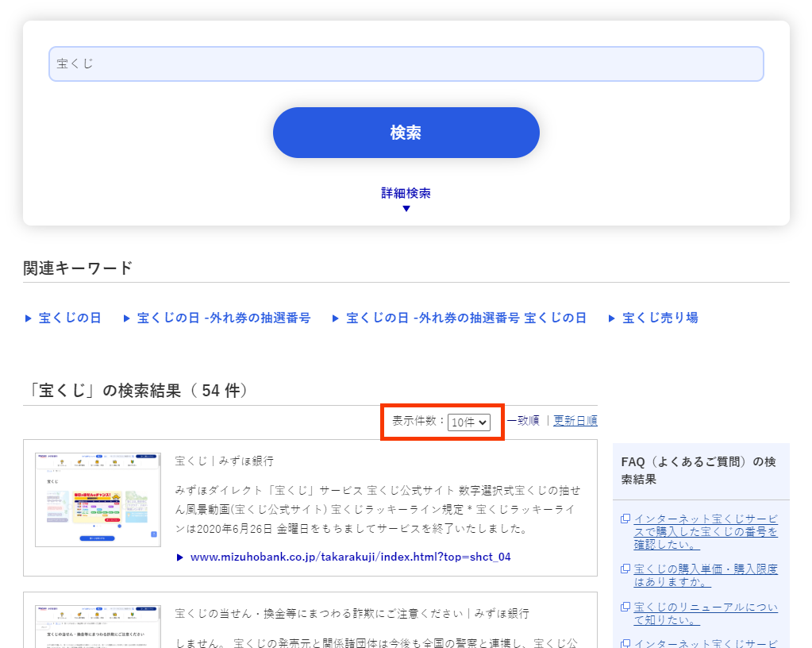
Task: Click the arrow icon before the mizuhobank URL
Action: click(179, 557)
